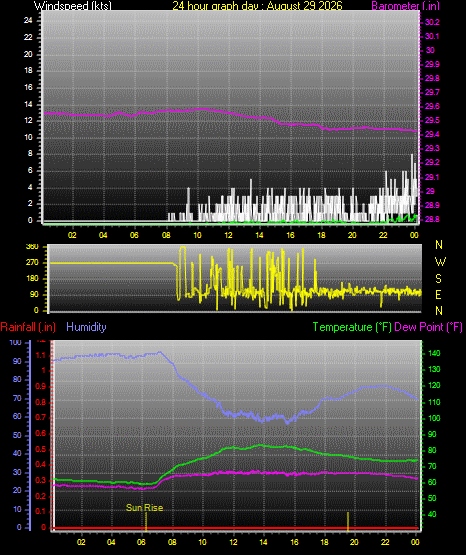Click the 22 value on the windspeed axis
The width and height of the screenshot is (466, 555).
28,37
